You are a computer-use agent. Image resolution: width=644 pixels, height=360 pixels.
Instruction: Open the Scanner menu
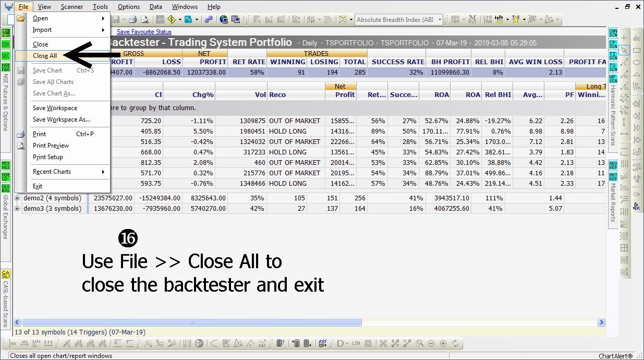point(71,7)
